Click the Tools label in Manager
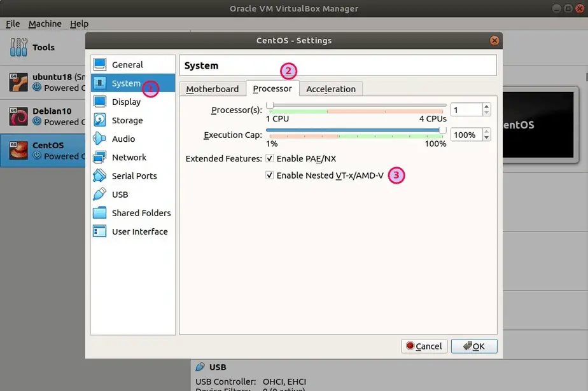Viewport: 588px width, 391px height. (43, 47)
